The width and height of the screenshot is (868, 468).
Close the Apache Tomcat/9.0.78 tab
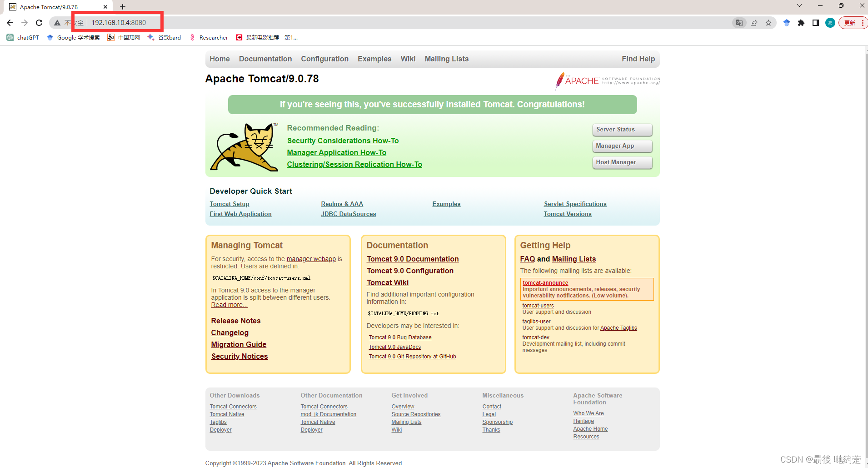click(x=105, y=7)
